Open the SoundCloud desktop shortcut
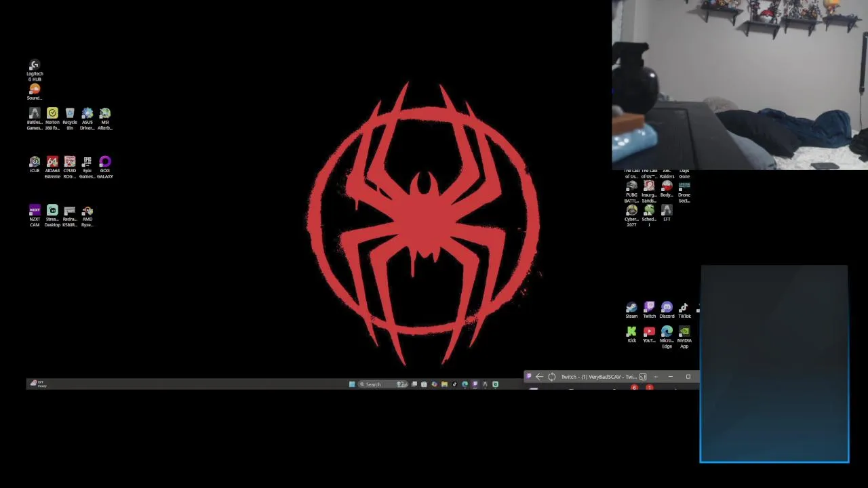The width and height of the screenshot is (868, 488). [x=35, y=92]
